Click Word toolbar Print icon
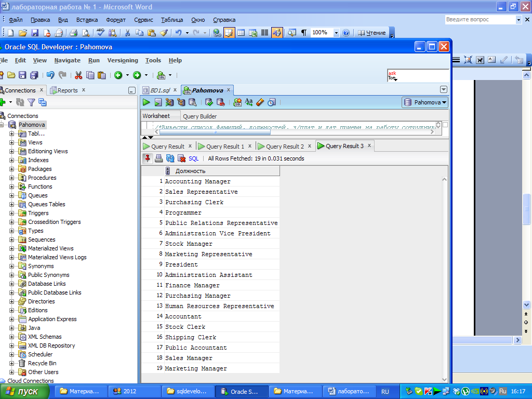The image size is (532, 399). (x=74, y=33)
